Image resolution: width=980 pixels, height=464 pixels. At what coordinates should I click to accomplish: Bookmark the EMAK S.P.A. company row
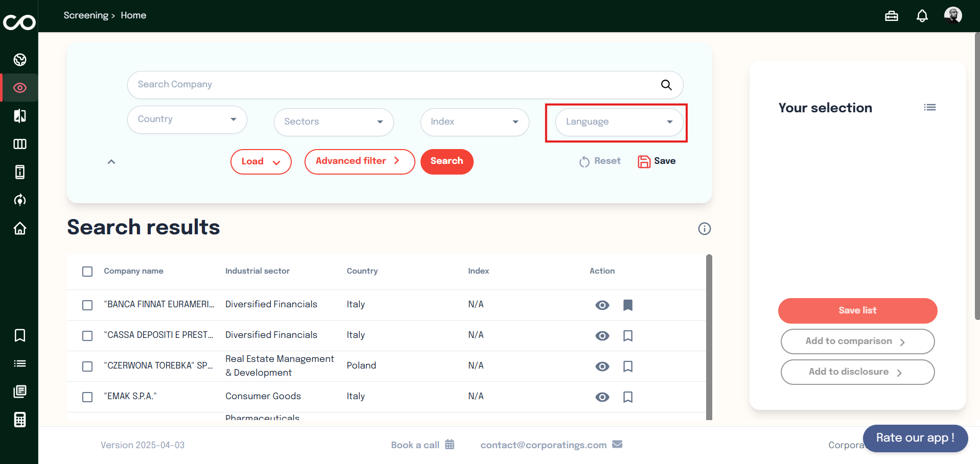point(627,397)
